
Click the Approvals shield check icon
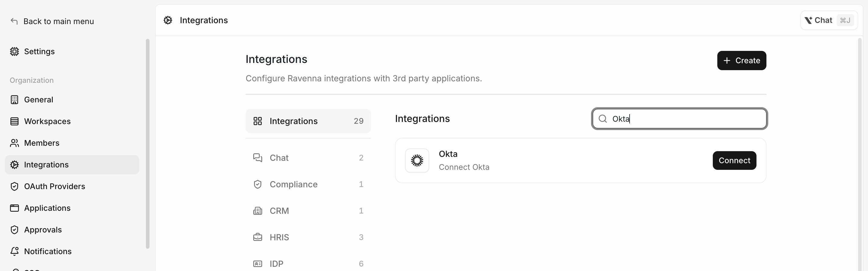pos(14,230)
